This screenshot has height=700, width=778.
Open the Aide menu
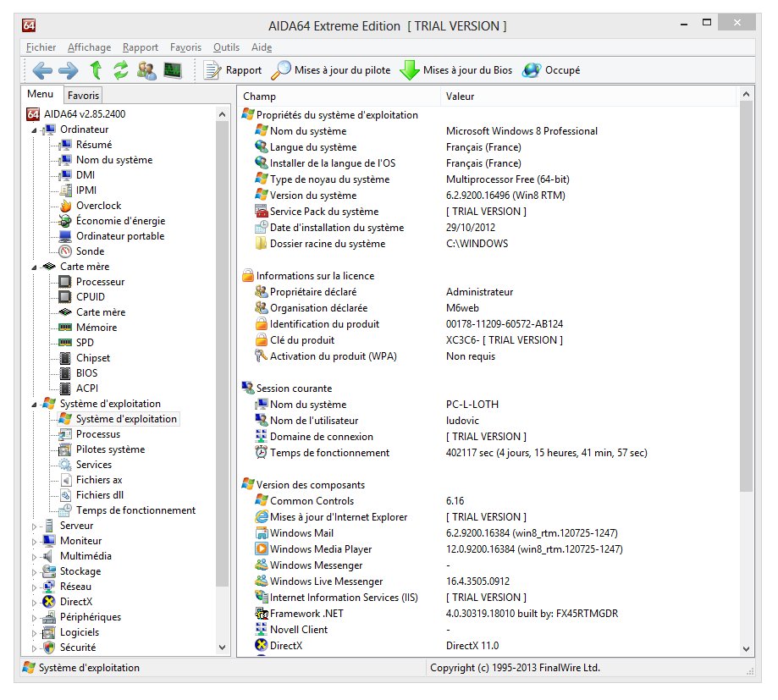[x=262, y=47]
